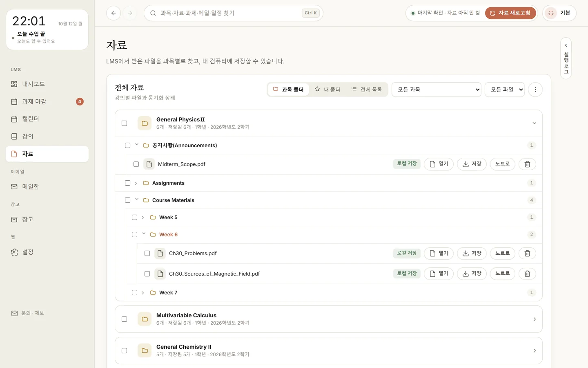Delete Ch30_Sources_of_Magnetic_Field.pdf with trash icon
The width and height of the screenshot is (588, 368).
point(527,274)
